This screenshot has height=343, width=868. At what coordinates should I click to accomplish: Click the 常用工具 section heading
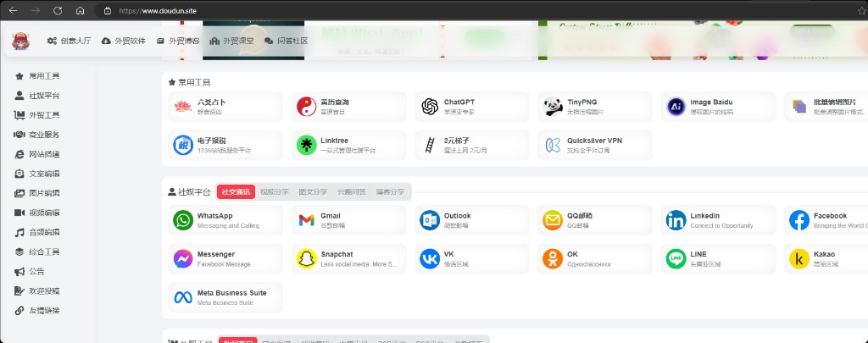(189, 82)
